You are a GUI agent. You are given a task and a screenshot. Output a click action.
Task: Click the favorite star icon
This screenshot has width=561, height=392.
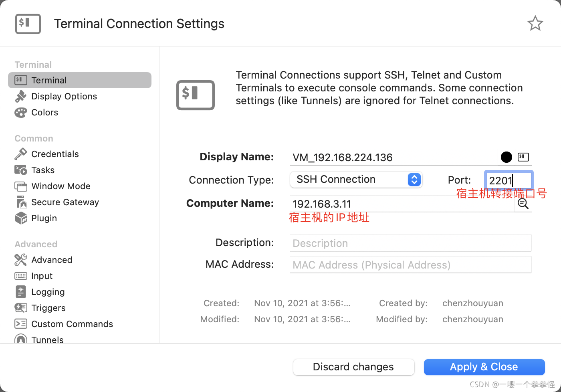tap(535, 24)
